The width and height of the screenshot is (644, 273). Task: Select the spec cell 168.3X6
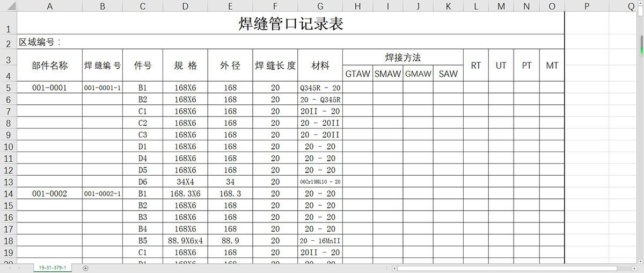[x=185, y=193]
